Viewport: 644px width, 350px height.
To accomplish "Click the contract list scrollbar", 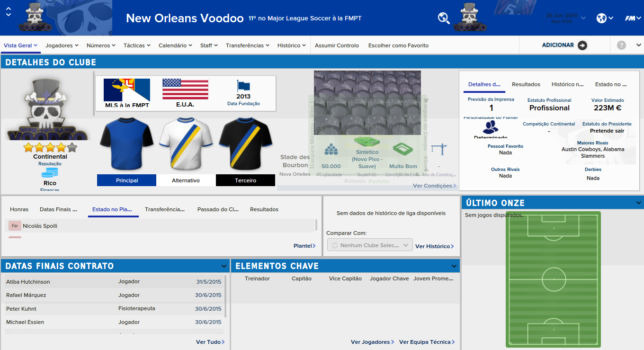I will (x=225, y=296).
